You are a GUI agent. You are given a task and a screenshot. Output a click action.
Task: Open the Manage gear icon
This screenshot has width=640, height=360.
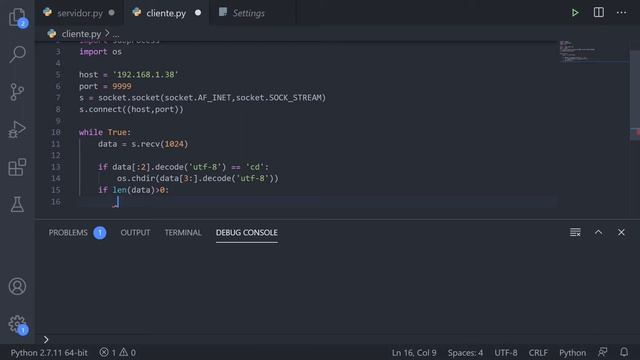pos(17,324)
